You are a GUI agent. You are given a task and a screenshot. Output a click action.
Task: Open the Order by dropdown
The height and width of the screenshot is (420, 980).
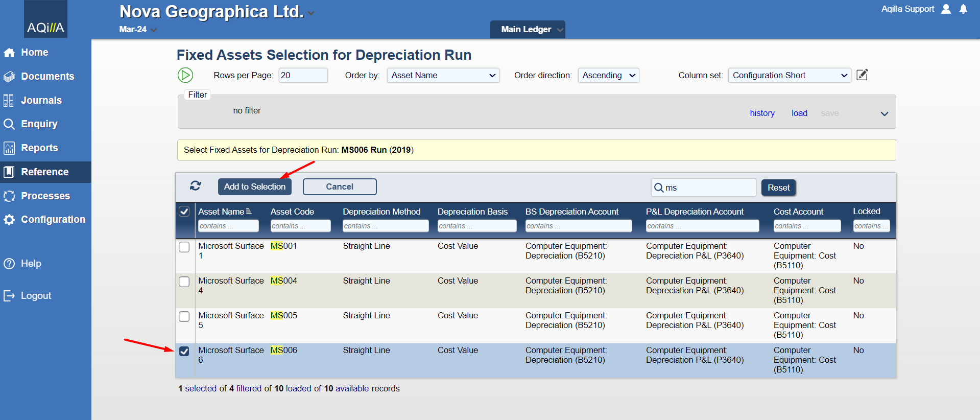(443, 75)
